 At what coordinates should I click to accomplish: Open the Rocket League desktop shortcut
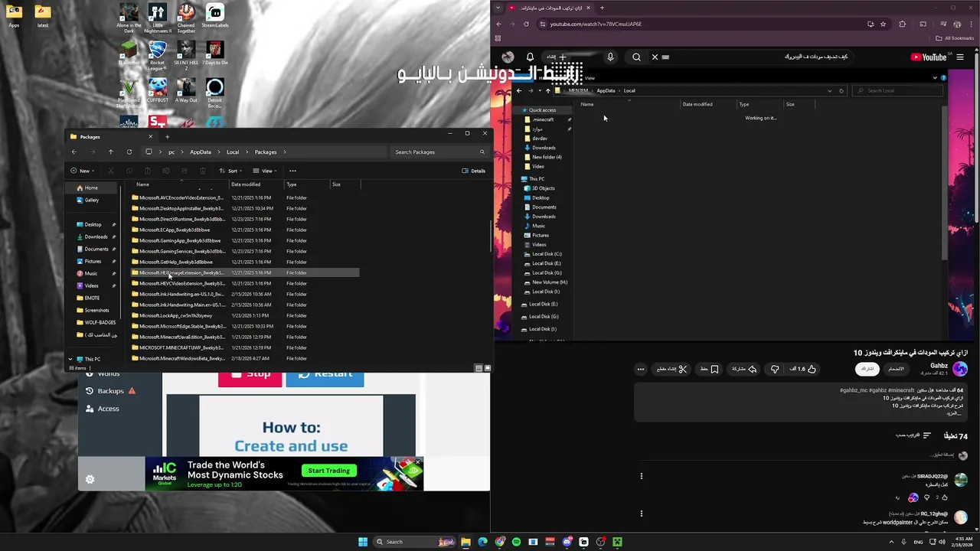[158, 54]
